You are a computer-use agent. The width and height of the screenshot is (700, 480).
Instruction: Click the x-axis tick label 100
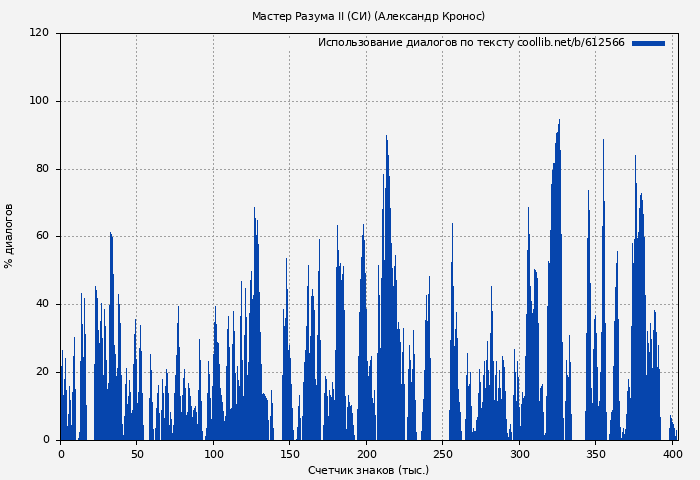[213, 454]
